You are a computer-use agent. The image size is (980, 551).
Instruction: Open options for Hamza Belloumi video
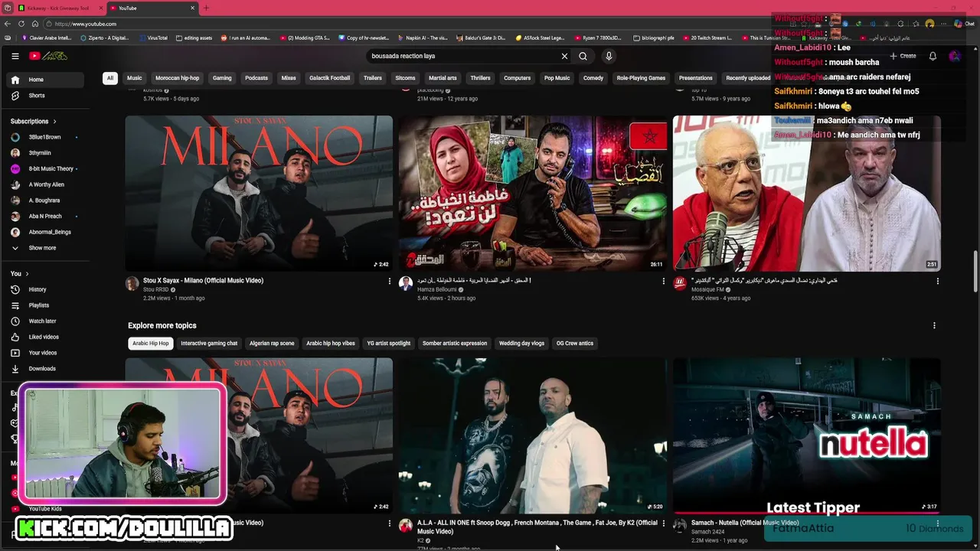pyautogui.click(x=663, y=281)
